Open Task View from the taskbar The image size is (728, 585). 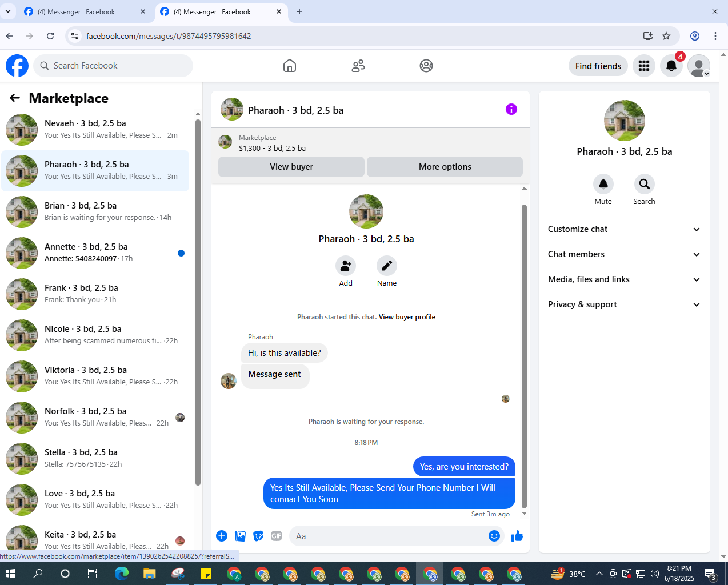[92, 574]
